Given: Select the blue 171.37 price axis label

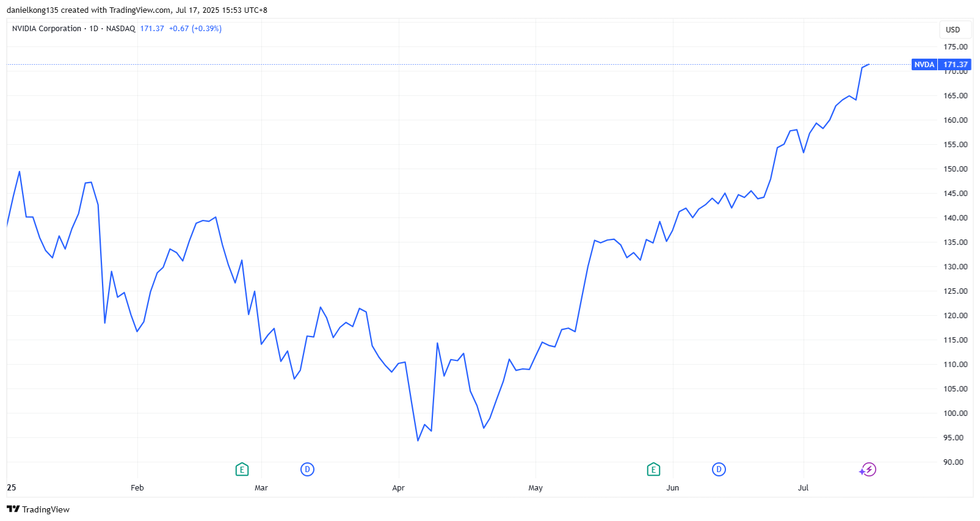Looking at the screenshot, I should 955,65.
